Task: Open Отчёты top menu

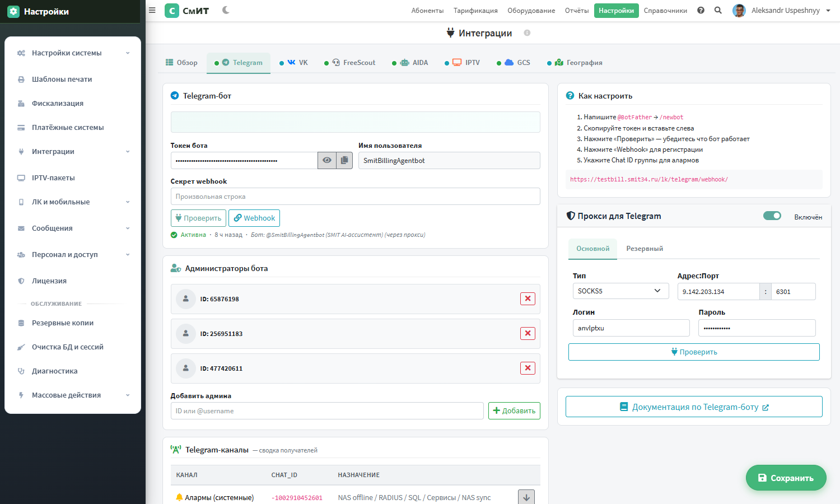Action: pyautogui.click(x=577, y=11)
